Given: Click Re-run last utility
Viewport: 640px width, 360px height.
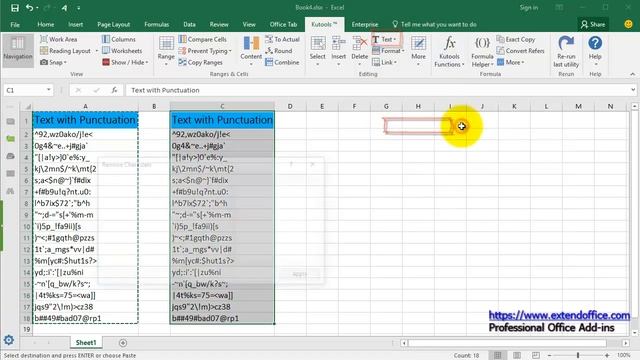Looking at the screenshot, I should click(566, 51).
